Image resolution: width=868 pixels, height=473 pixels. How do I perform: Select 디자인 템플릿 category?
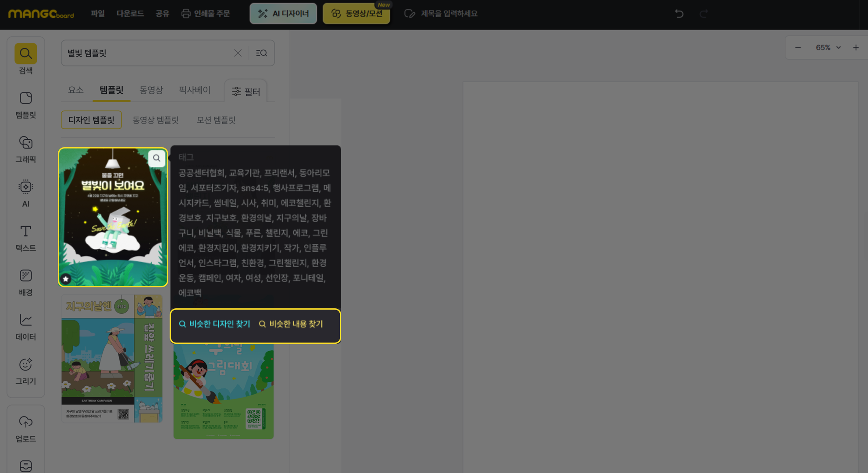(91, 120)
